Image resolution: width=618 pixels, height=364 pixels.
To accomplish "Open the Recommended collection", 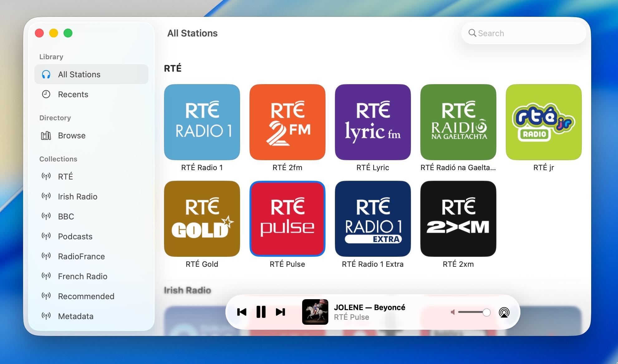I will click(91, 296).
